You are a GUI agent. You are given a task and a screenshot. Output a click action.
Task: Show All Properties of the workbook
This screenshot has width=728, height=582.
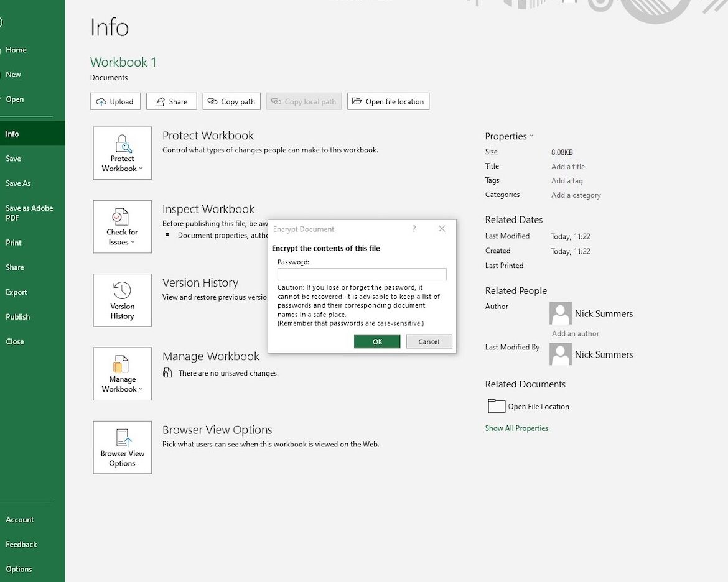(x=516, y=428)
